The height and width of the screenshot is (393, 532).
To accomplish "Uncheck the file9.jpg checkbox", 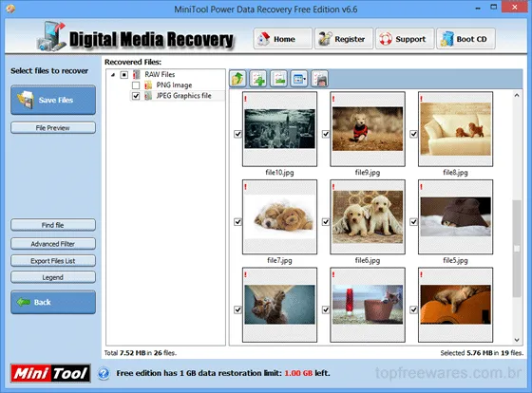I will tap(326, 134).
